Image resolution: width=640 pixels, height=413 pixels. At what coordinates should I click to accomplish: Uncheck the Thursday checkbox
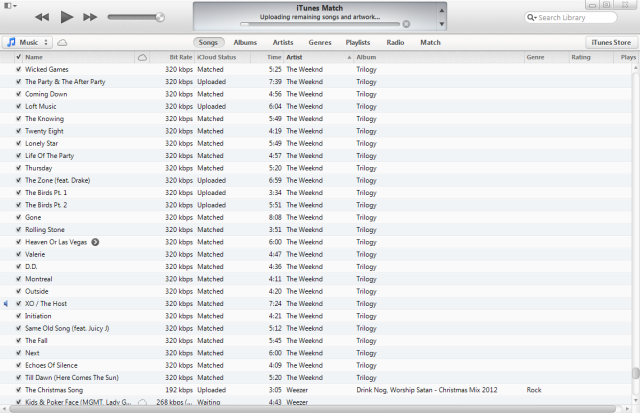tap(18, 168)
